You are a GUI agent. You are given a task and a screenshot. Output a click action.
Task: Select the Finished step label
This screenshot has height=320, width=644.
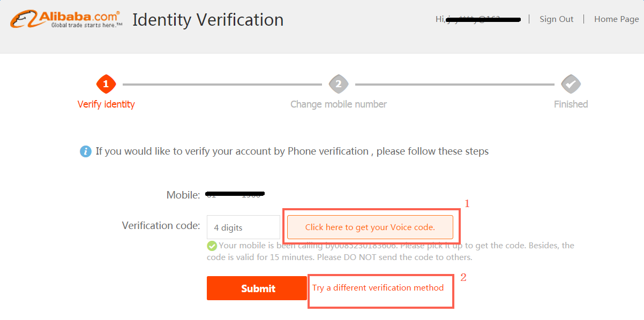tap(571, 104)
